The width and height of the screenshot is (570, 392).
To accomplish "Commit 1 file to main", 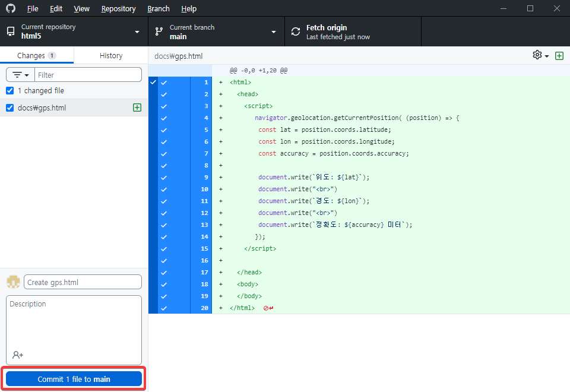I will coord(73,378).
